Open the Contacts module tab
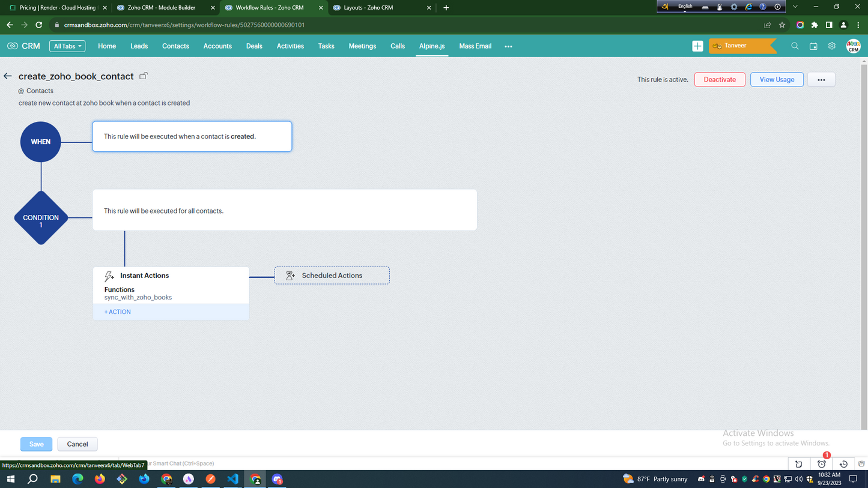 pyautogui.click(x=175, y=46)
